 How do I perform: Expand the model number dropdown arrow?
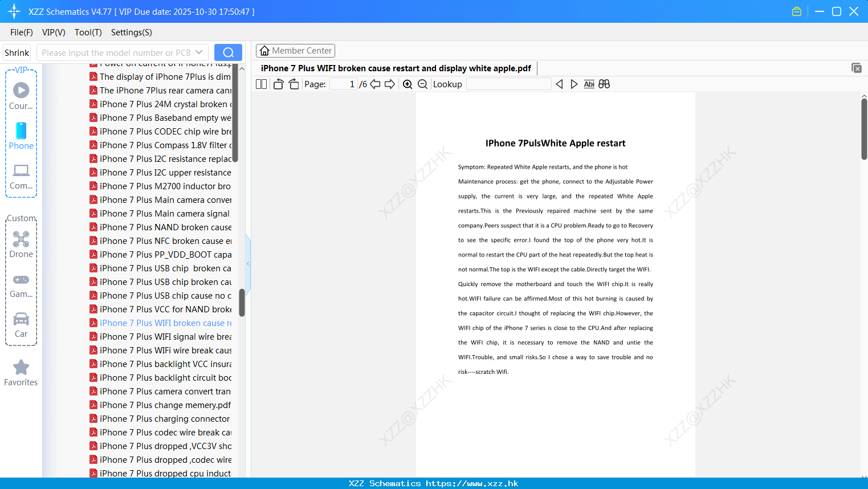point(199,52)
